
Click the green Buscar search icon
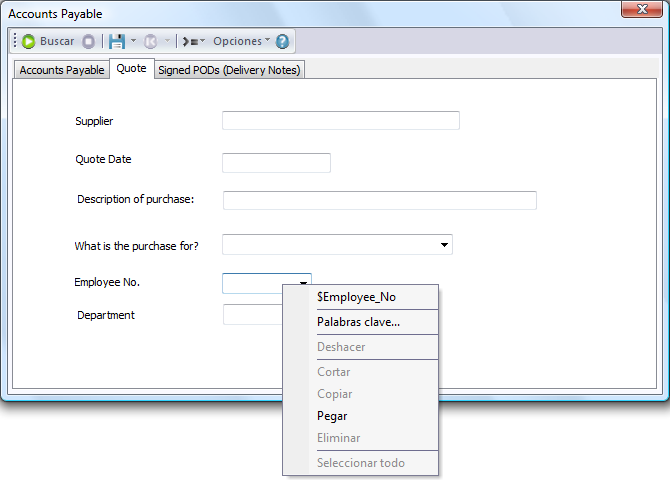(x=29, y=42)
